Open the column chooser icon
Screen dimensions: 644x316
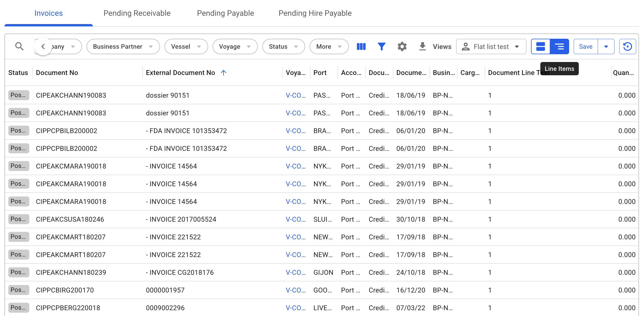[x=361, y=46]
